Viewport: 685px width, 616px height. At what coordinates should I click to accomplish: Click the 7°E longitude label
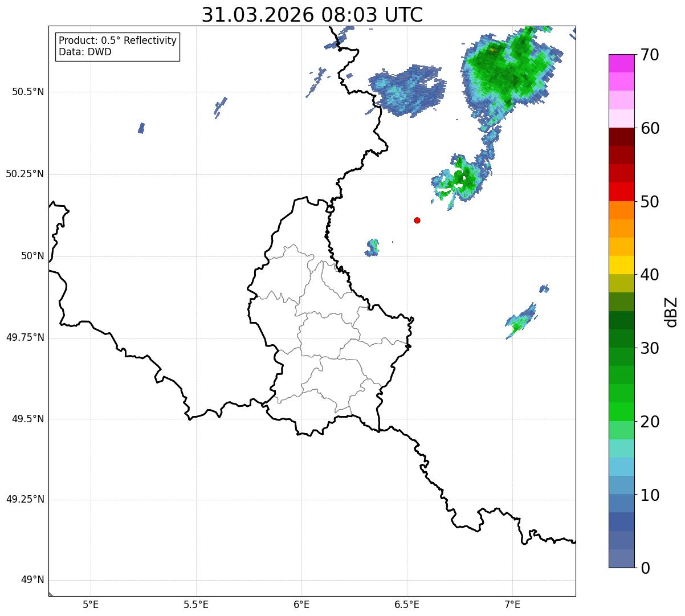512,604
